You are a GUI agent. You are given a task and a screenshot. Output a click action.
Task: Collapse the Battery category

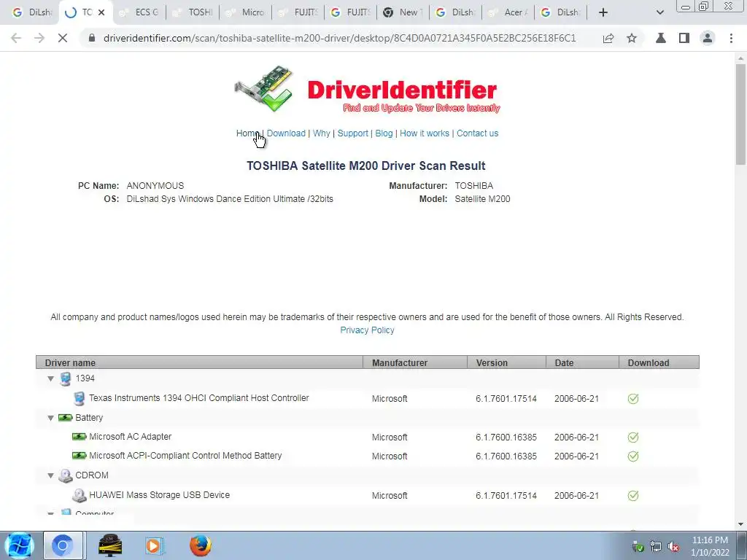(50, 418)
